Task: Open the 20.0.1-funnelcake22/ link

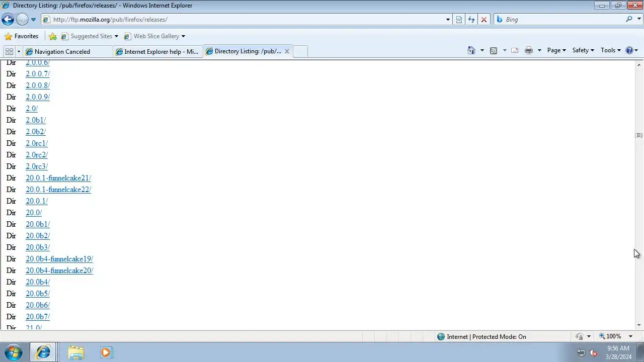Action: tap(58, 190)
